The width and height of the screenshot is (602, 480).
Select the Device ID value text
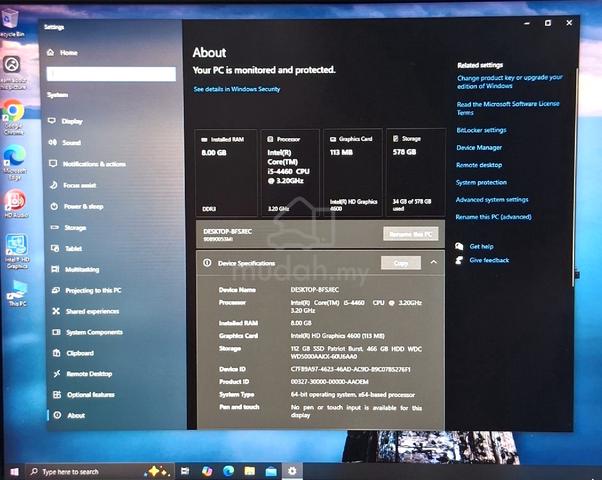pos(350,369)
